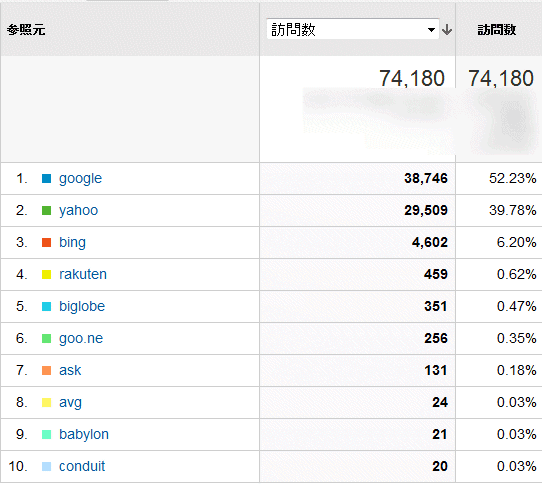The image size is (542, 484).
Task: Open the rakuten source link
Action: tap(83, 274)
